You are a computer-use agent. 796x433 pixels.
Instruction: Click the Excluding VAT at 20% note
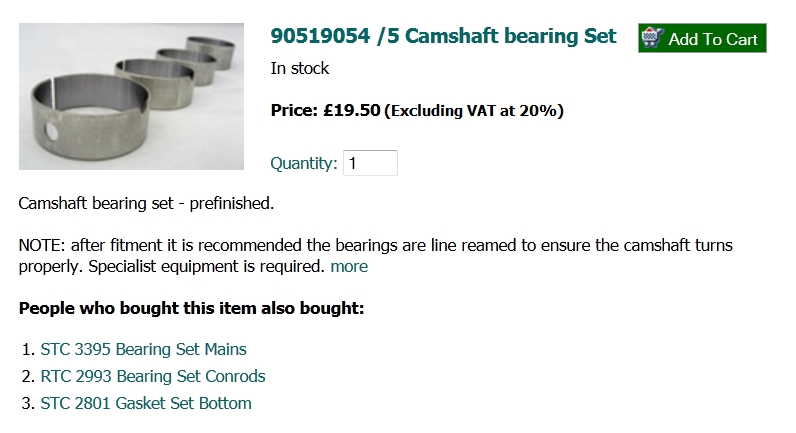[474, 111]
